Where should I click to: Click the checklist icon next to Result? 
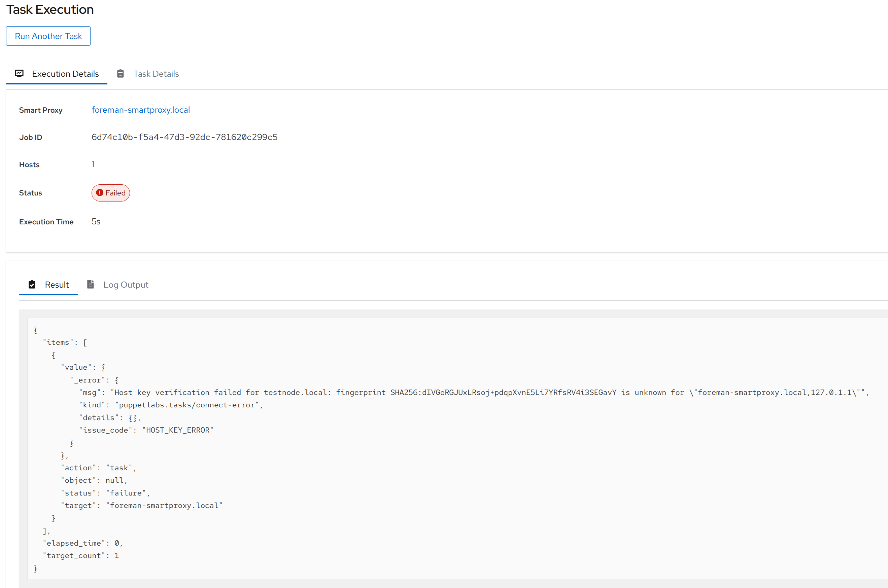(x=32, y=284)
